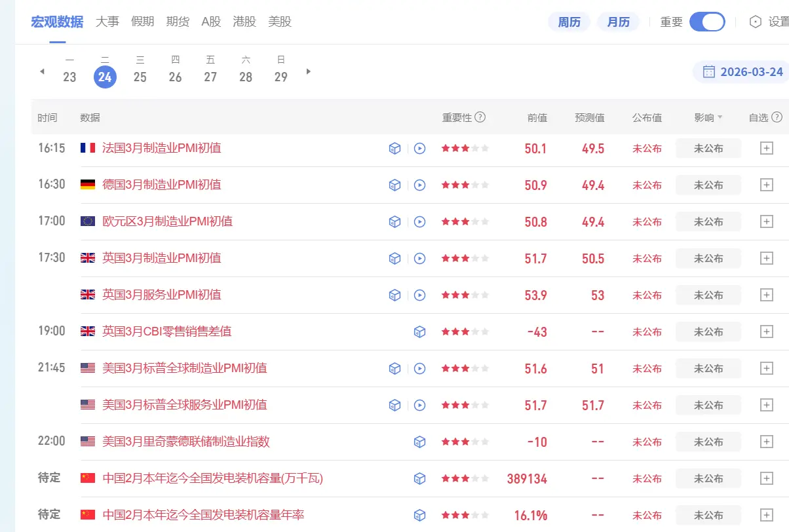Play video for 英国3月服务业PMI初值
This screenshot has height=532, width=789.
pos(420,295)
